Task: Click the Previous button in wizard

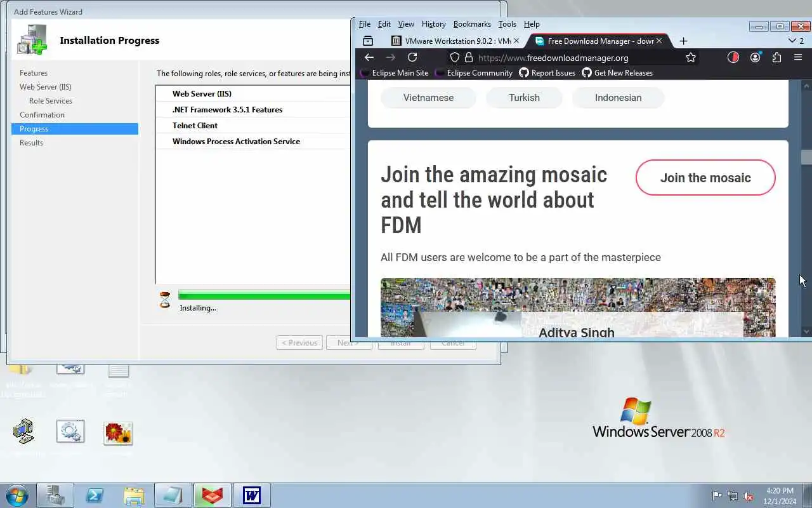Action: click(x=299, y=343)
